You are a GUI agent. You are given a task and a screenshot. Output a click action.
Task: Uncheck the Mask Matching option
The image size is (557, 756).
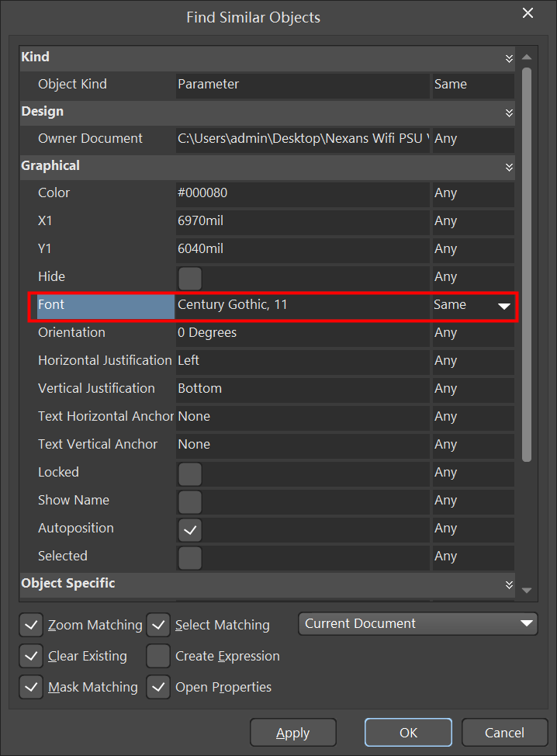click(x=31, y=687)
